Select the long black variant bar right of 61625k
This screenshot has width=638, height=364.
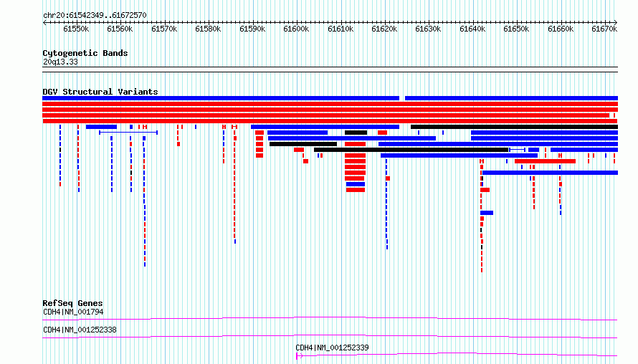point(514,127)
